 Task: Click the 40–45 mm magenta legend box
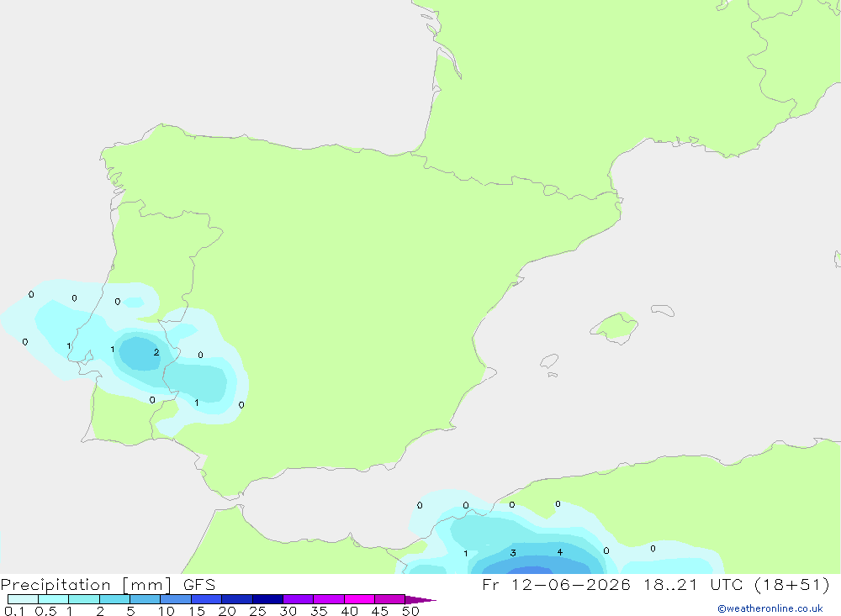click(359, 599)
